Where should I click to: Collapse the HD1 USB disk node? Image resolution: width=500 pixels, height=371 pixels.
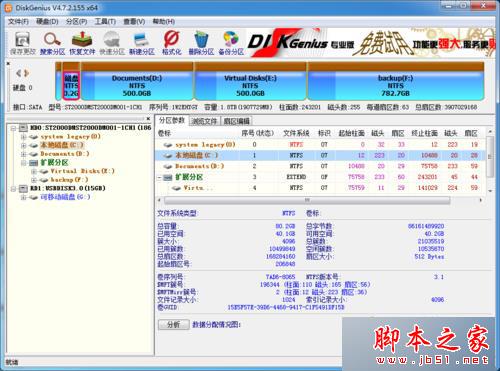point(14,189)
